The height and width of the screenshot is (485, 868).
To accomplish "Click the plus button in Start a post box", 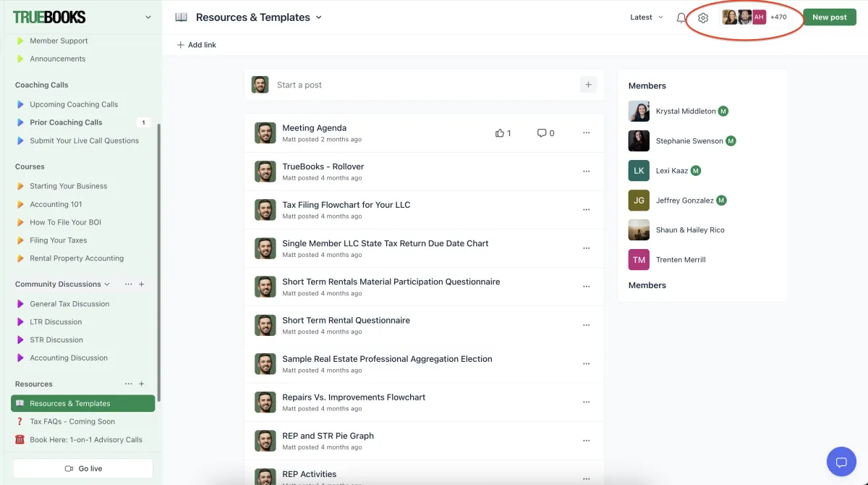I will [589, 85].
